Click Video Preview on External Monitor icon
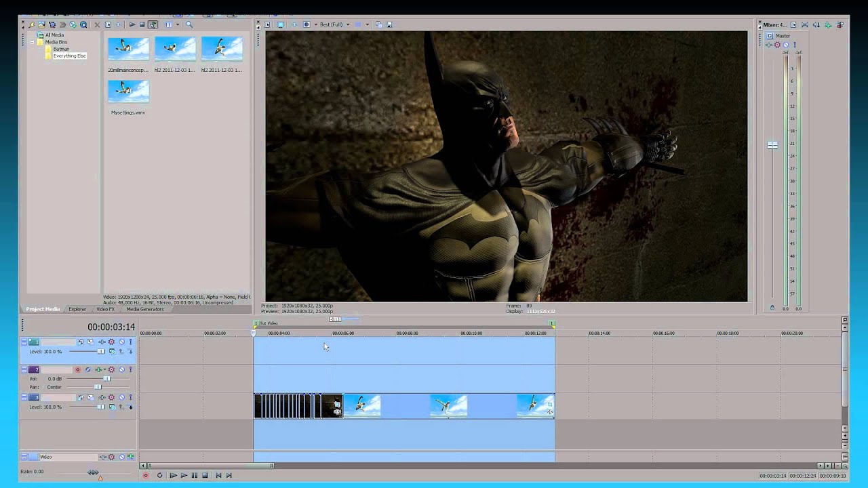 click(280, 24)
